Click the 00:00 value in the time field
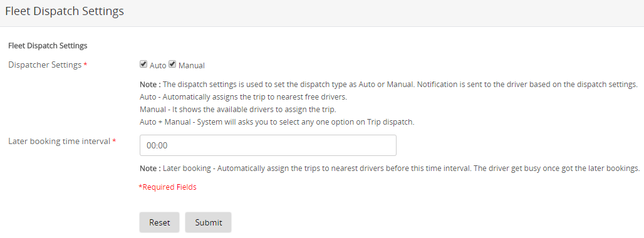This screenshot has width=644, height=238. (x=157, y=146)
